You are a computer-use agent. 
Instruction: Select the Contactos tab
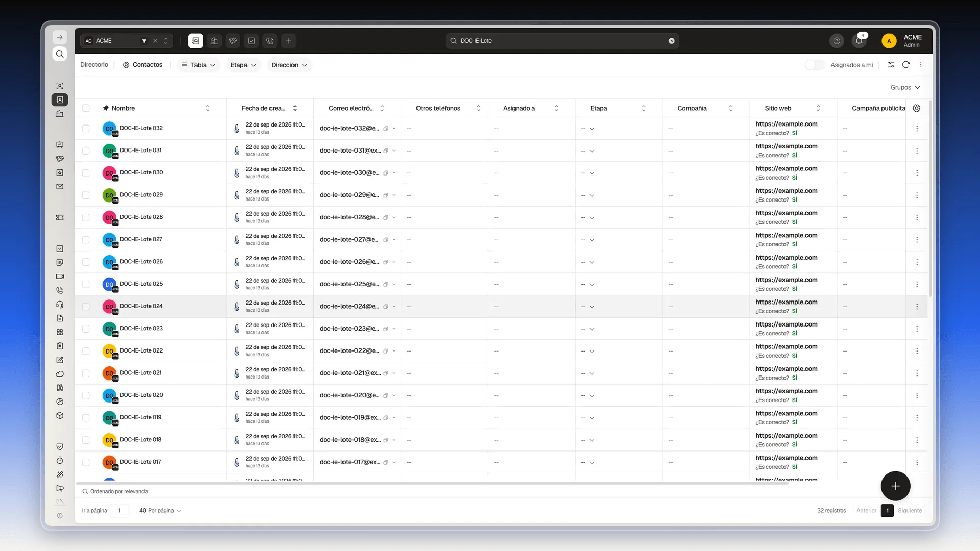coord(142,65)
